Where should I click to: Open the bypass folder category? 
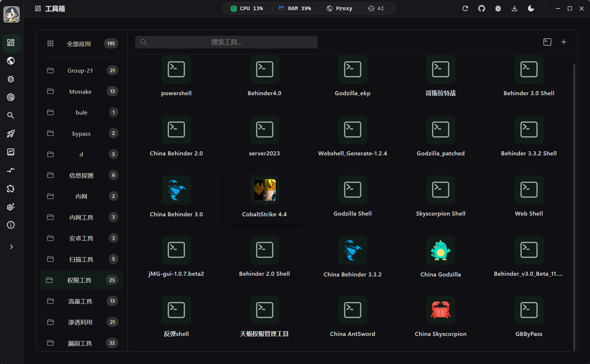[x=82, y=133]
